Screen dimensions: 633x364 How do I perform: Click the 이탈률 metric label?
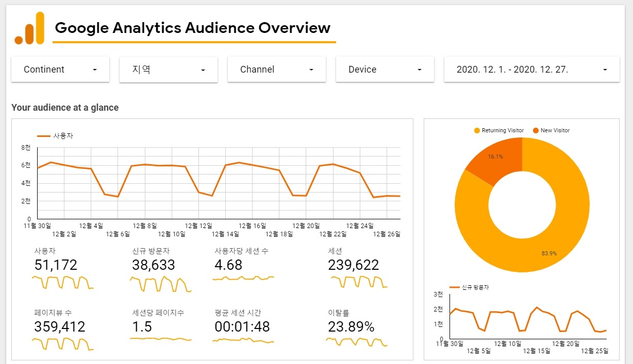pos(339,313)
